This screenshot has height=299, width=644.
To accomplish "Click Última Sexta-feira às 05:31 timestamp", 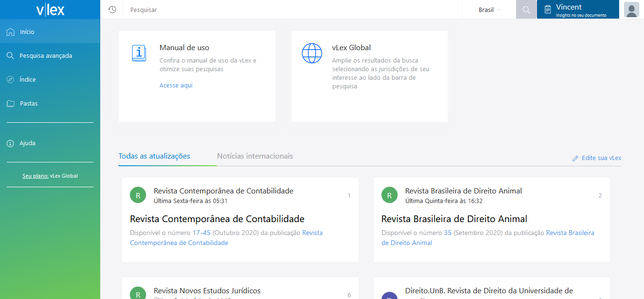I will 190,201.
